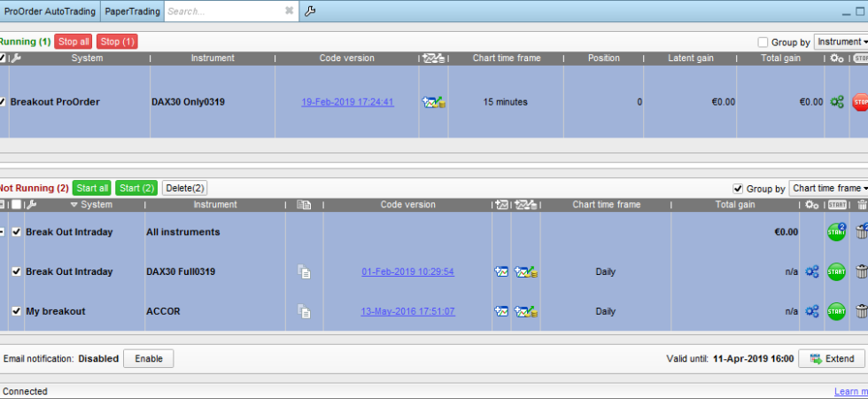Toggle select-all checkbox in Not Running header
The width and height of the screenshot is (868, 399).
[x=17, y=205]
